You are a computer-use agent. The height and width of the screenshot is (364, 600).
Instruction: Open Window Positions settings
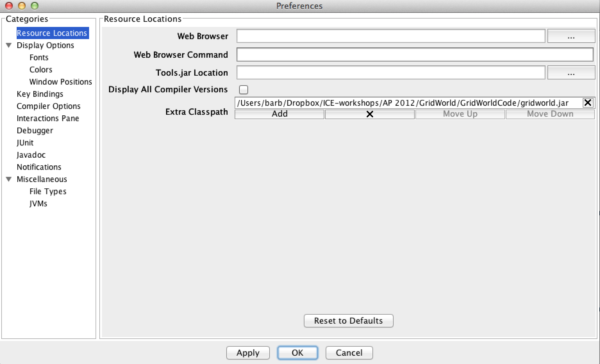coord(60,82)
